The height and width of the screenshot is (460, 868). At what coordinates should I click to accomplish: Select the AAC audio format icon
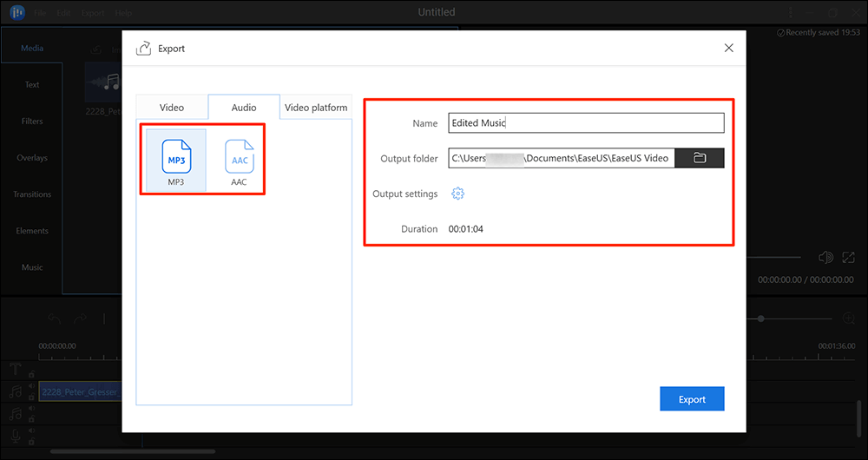pos(239,158)
